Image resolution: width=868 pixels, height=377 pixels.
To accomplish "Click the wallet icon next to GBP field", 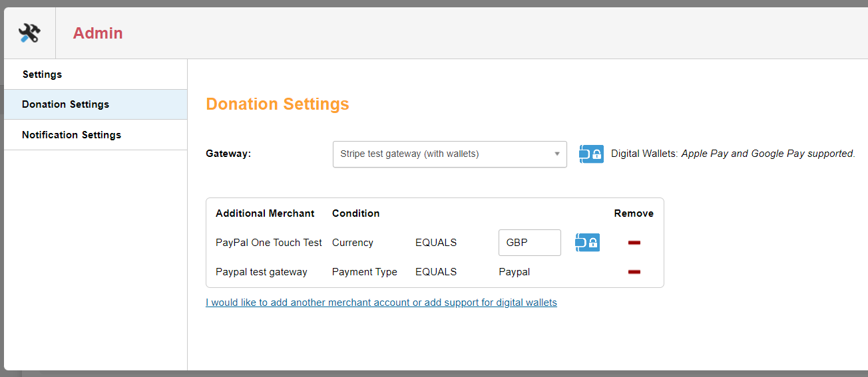I will [588, 243].
